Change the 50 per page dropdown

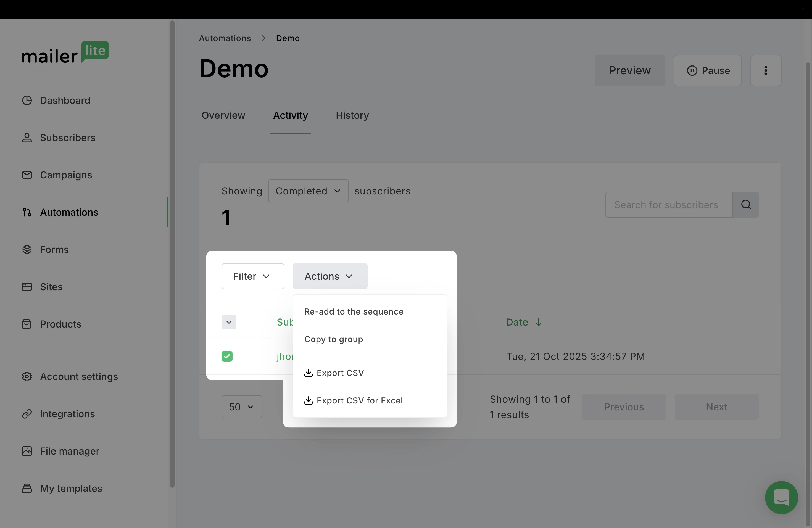pos(242,407)
